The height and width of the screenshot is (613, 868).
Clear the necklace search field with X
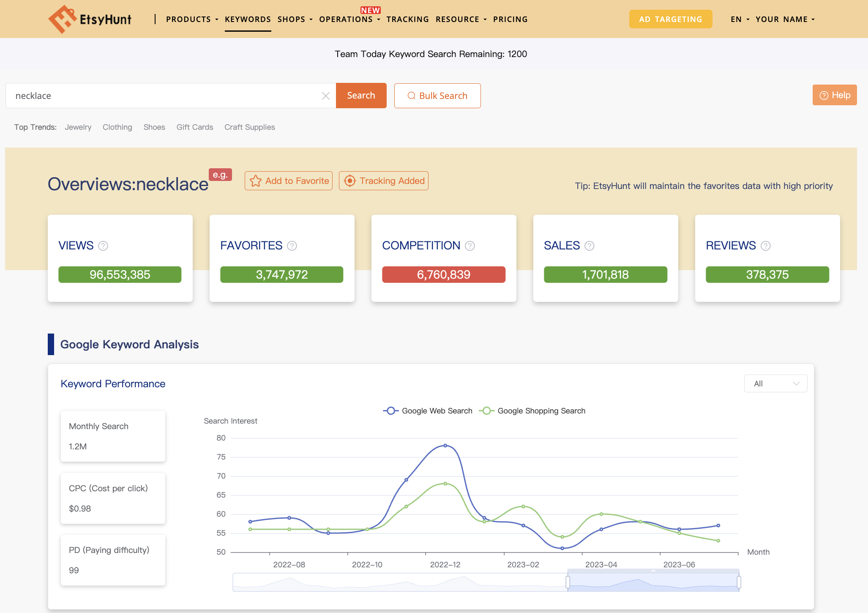[x=325, y=96]
